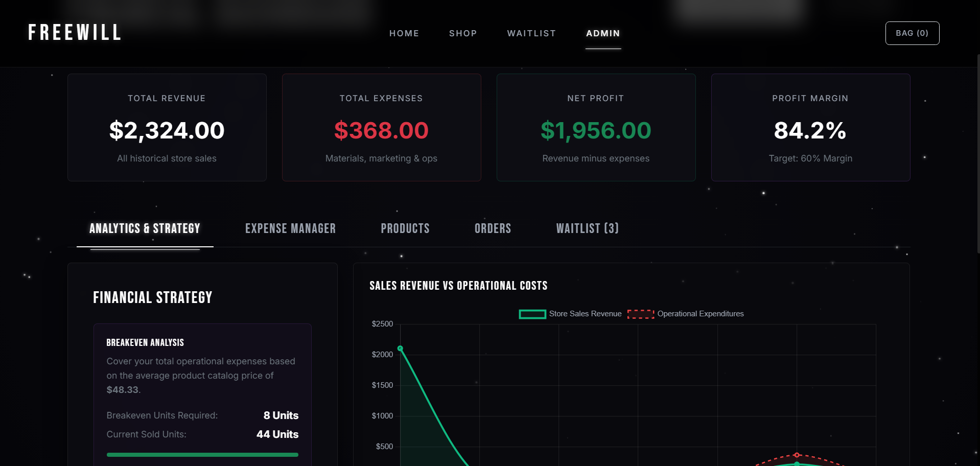Click the "8 Units" value
The width and height of the screenshot is (980, 466).
[281, 415]
